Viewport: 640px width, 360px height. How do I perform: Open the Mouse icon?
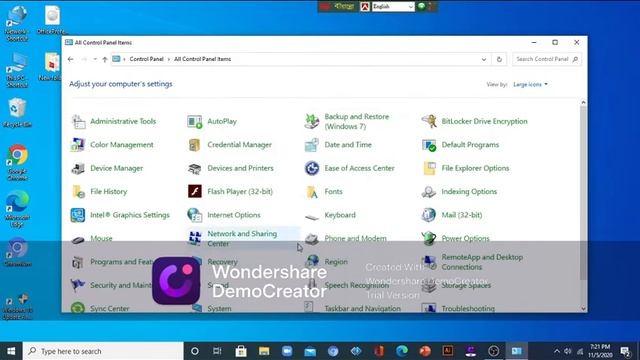click(x=78, y=240)
